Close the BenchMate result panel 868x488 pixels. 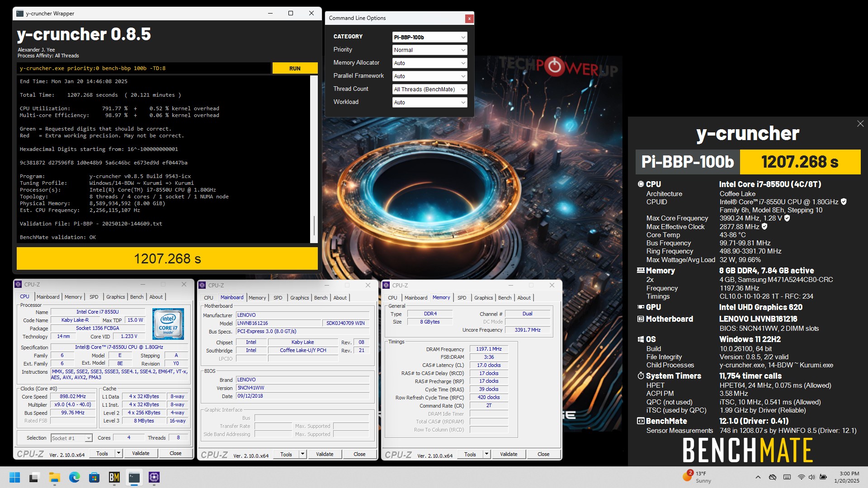click(x=860, y=124)
